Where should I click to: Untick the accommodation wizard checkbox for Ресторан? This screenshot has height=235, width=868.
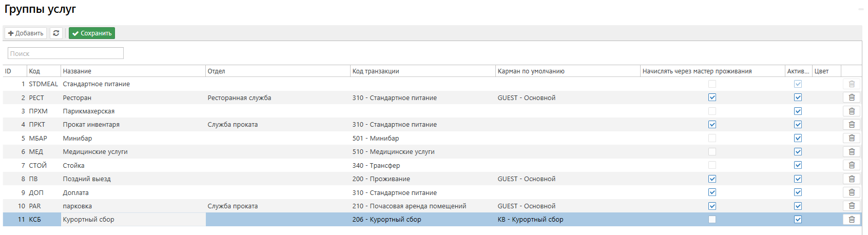712,97
